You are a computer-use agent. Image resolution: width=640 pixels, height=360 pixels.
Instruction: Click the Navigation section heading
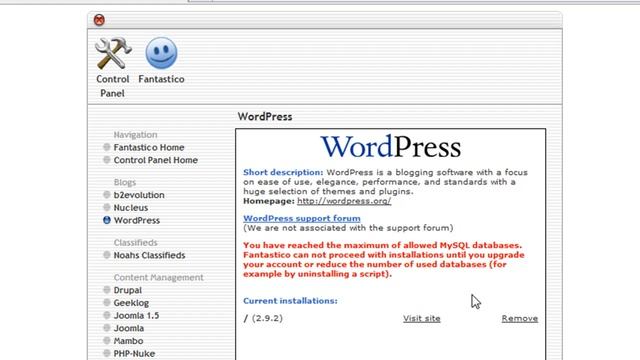[135, 135]
